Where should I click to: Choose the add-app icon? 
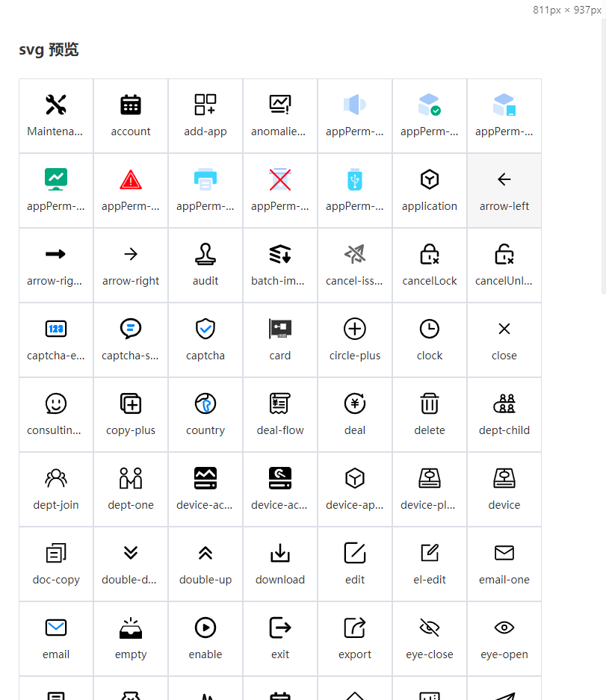tap(205, 105)
